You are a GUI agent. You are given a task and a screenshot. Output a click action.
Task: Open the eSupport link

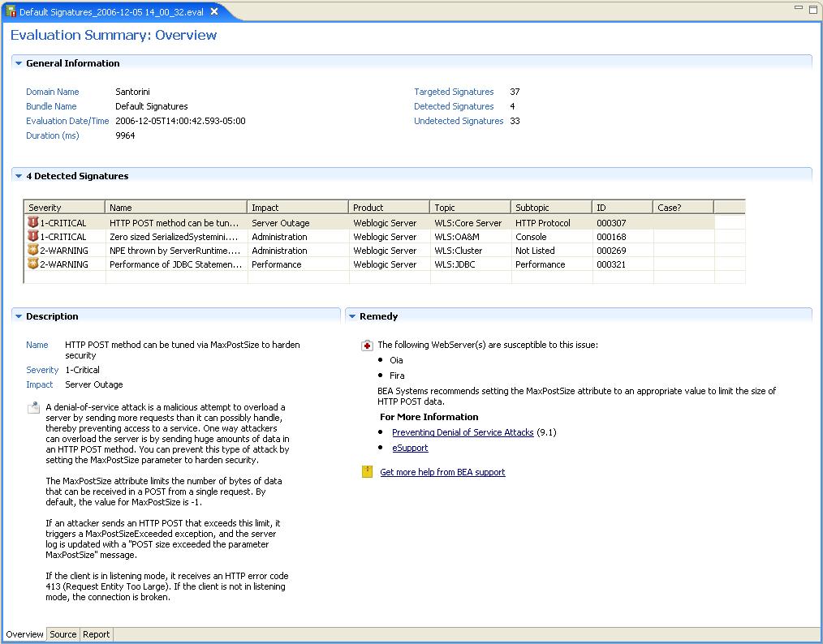coord(410,448)
